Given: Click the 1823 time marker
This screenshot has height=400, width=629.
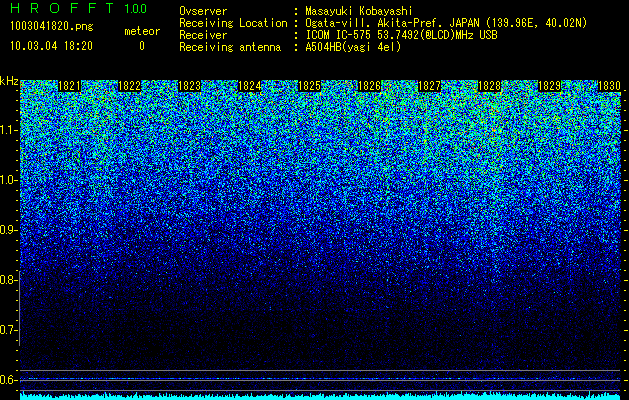Looking at the screenshot, I should [189, 86].
